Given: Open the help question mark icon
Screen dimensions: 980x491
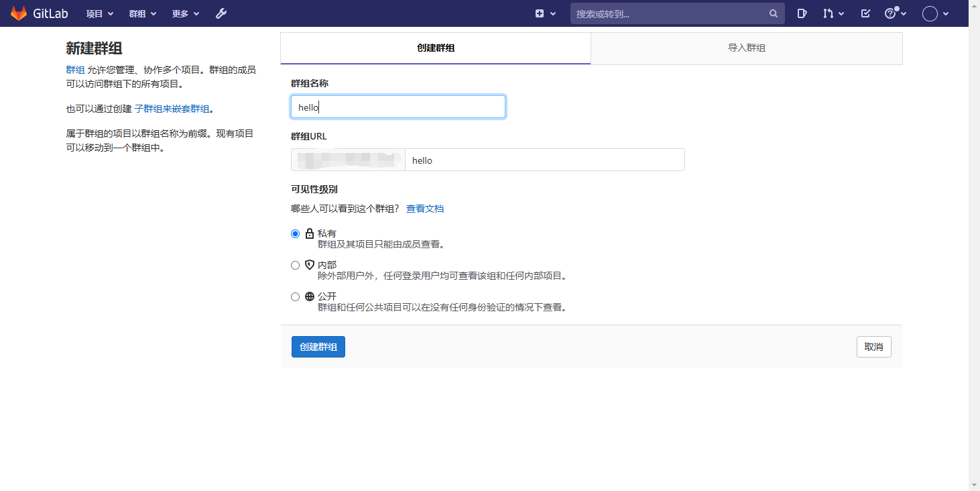Looking at the screenshot, I should coord(890,13).
